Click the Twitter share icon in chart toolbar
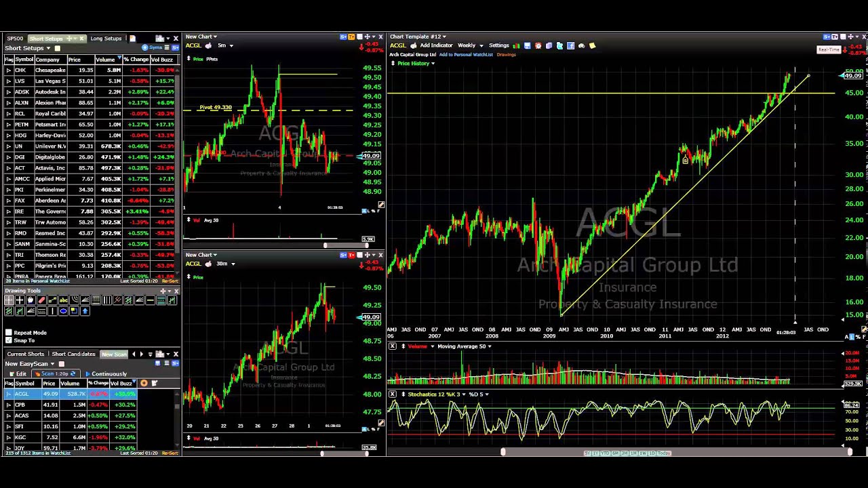This screenshot has width=868, height=488. pos(559,45)
